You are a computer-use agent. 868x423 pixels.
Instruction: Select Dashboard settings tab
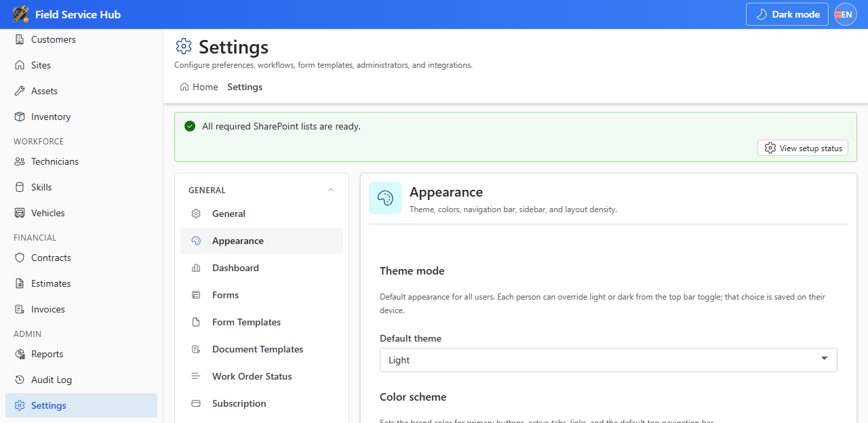point(262,268)
